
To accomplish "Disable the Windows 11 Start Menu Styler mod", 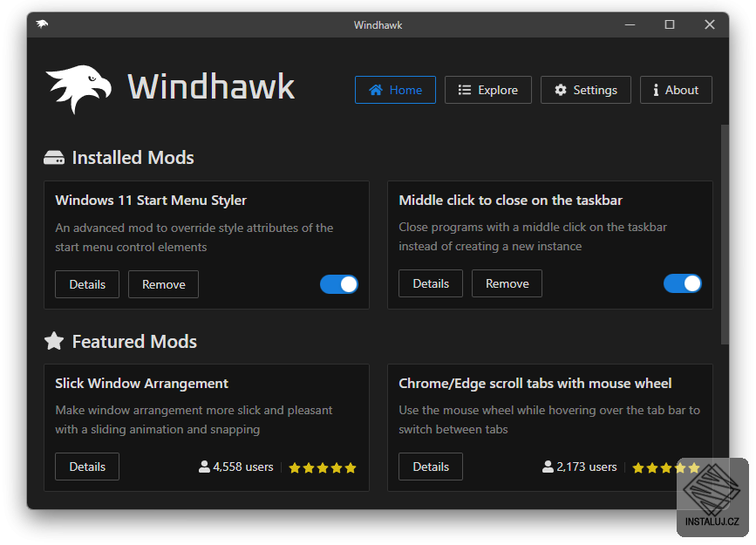I will (339, 284).
